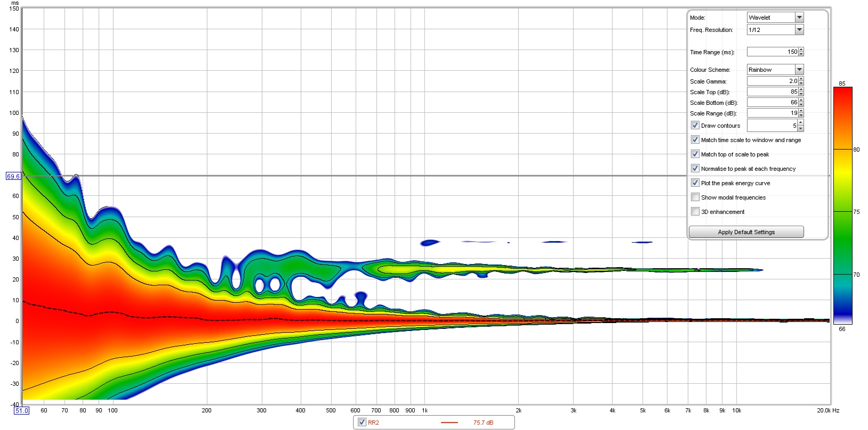This screenshot has width=868, height=430.
Task: Decrease Scale Top using the down arrow
Action: [801, 94]
